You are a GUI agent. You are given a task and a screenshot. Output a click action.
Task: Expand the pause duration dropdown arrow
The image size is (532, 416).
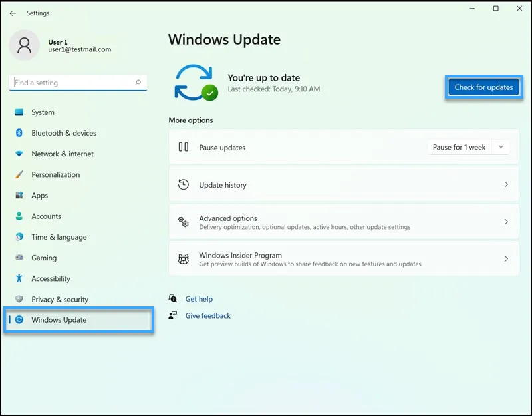coord(501,147)
